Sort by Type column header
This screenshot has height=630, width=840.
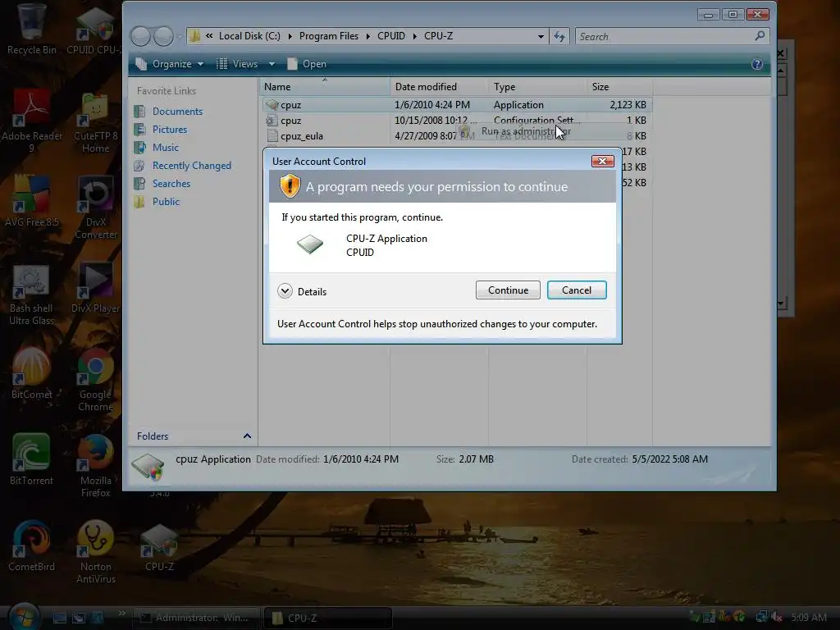pyautogui.click(x=537, y=87)
